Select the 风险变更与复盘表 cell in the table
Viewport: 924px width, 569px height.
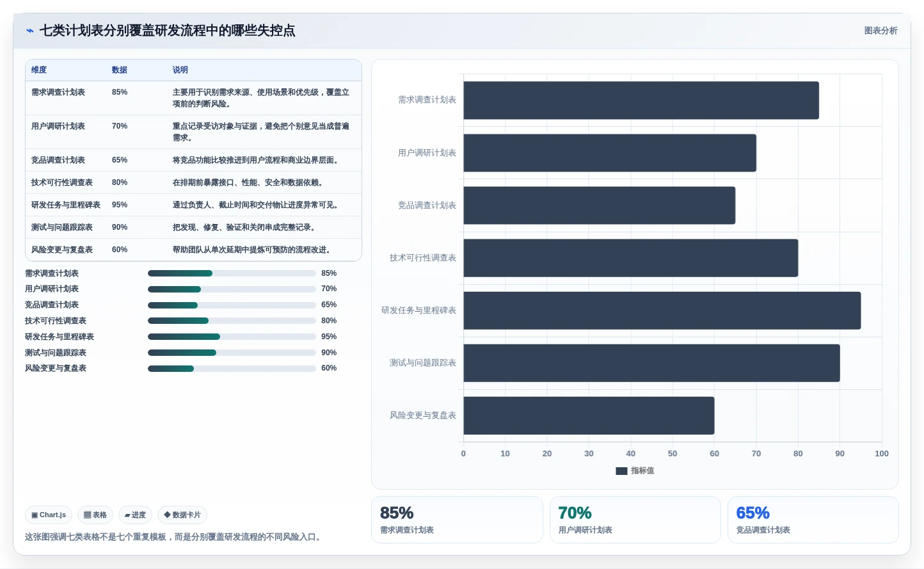point(62,250)
